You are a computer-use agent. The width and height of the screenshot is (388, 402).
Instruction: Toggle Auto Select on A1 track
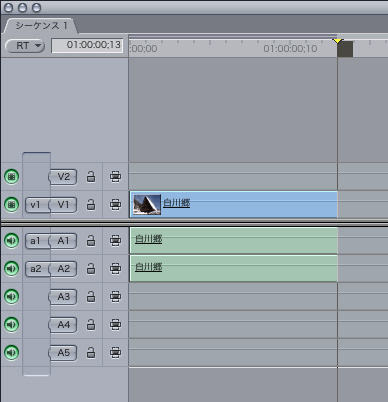[115, 240]
